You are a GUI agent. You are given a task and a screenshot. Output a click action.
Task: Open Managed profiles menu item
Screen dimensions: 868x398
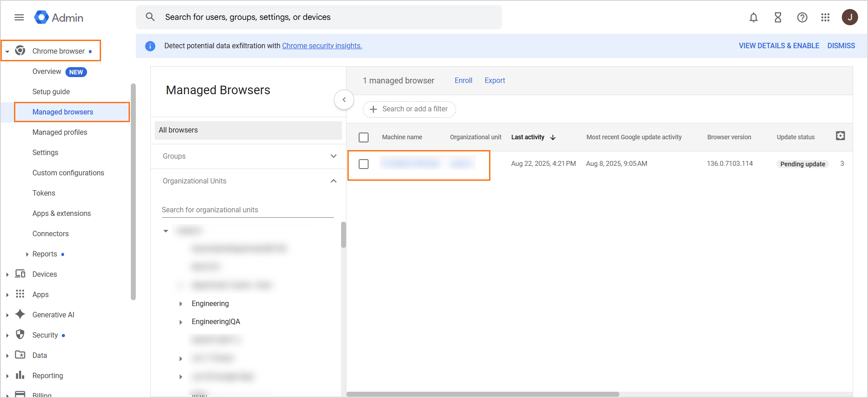[x=60, y=132]
